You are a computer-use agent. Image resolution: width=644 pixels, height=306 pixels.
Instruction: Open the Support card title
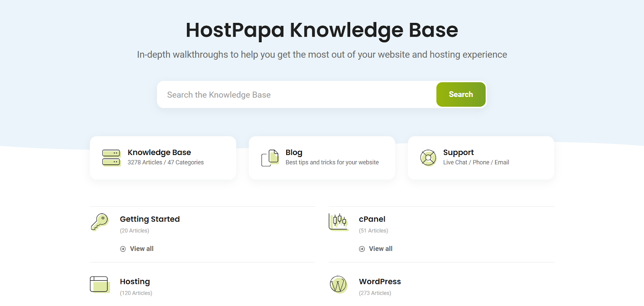(x=458, y=153)
